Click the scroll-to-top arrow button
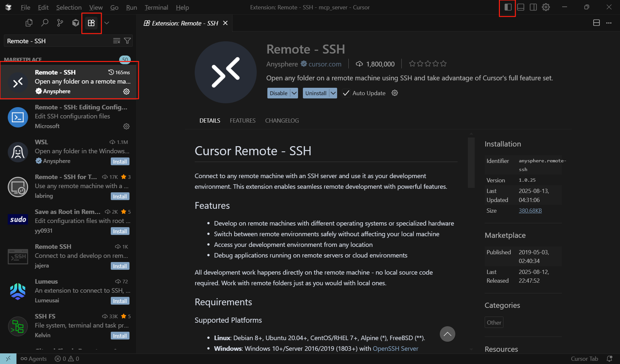Viewport: 620px width, 364px height. (x=447, y=334)
